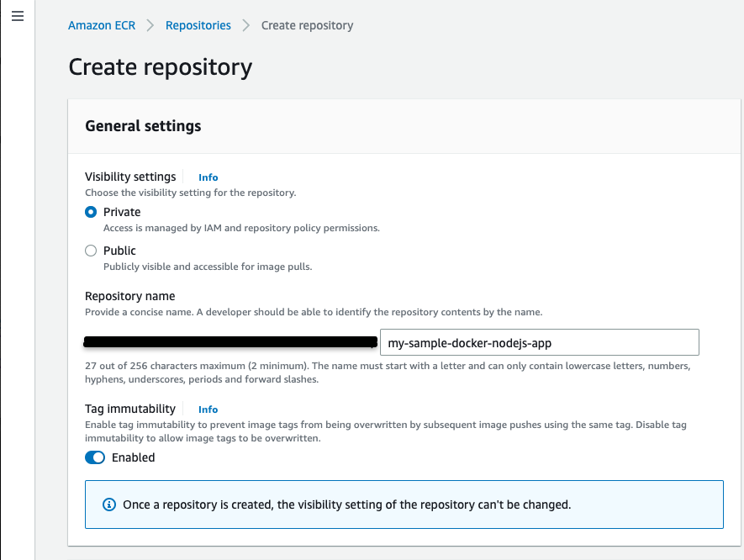This screenshot has height=560, width=744.
Task: Open Info next to Tag immutability
Action: click(208, 409)
